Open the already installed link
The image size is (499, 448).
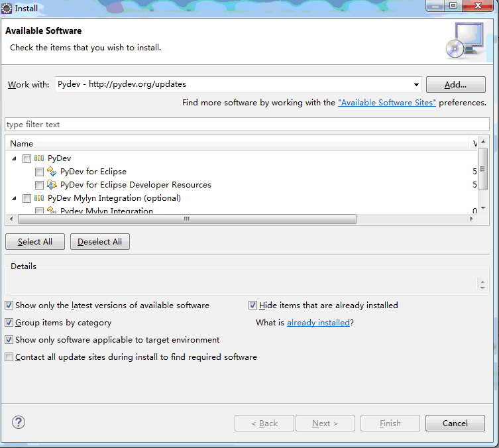[x=318, y=323]
